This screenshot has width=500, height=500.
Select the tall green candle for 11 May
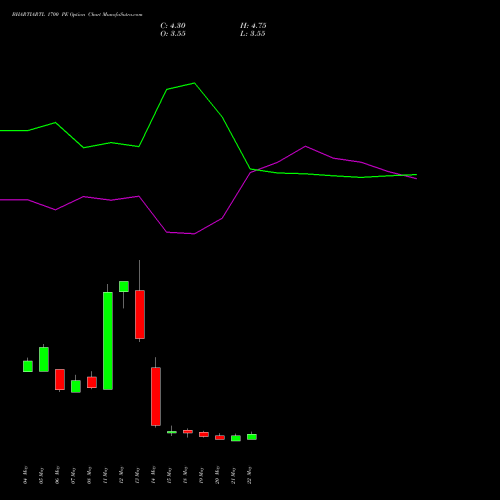pyautogui.click(x=108, y=341)
